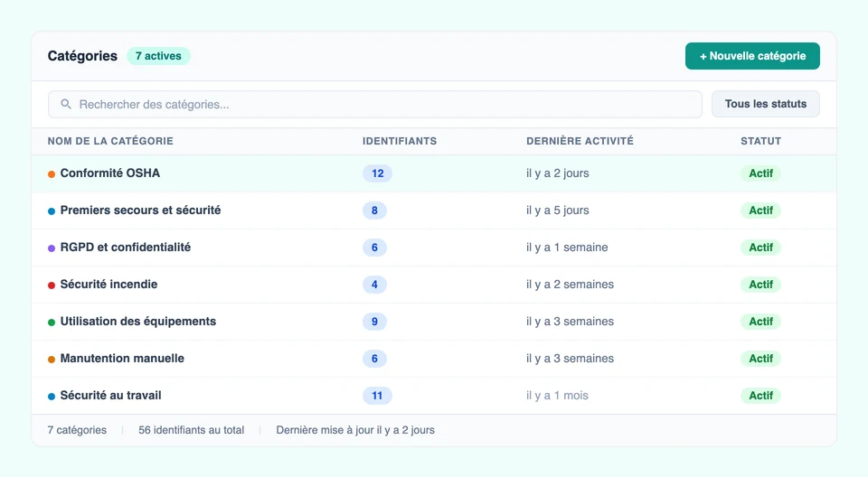The image size is (868, 477).
Task: Click the 'il y a 5 jours' cell
Action: click(x=558, y=210)
